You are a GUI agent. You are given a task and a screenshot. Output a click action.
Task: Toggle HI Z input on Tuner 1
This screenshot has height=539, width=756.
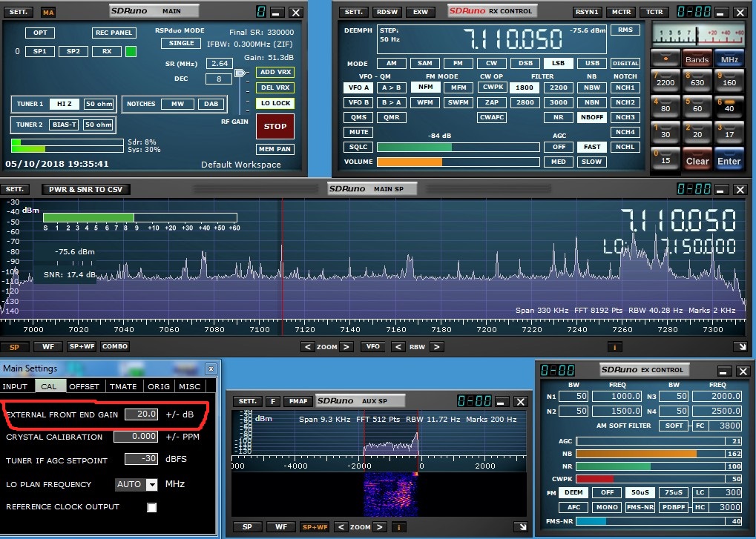point(64,104)
